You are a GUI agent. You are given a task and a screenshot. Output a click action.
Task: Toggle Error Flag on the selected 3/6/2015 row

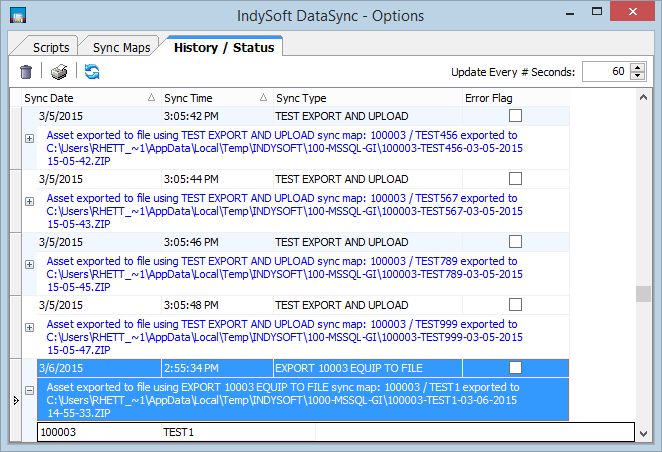click(515, 367)
